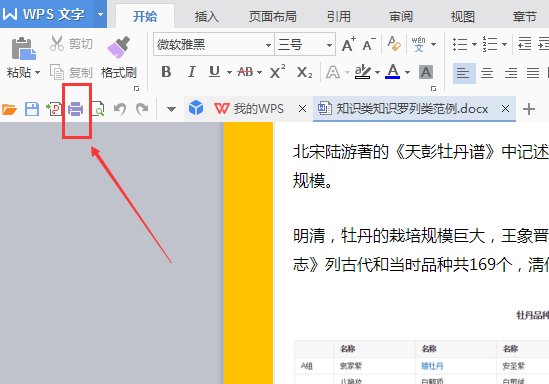
Task: Close the 知识类知识罗列类范例.docx tab
Action: (505, 109)
